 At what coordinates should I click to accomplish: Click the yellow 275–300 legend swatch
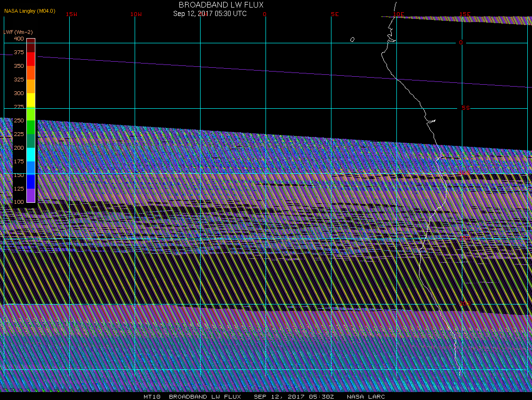[31, 100]
